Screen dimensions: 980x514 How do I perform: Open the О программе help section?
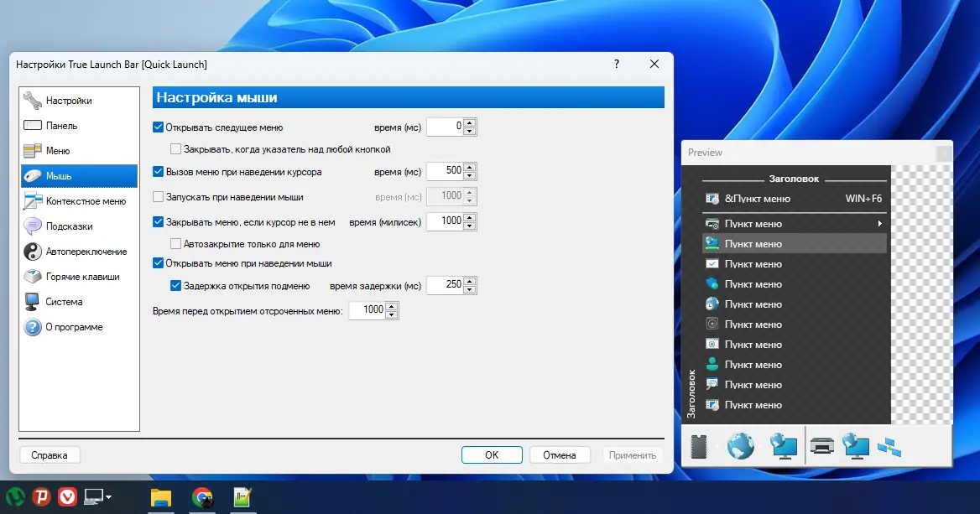[x=74, y=327]
